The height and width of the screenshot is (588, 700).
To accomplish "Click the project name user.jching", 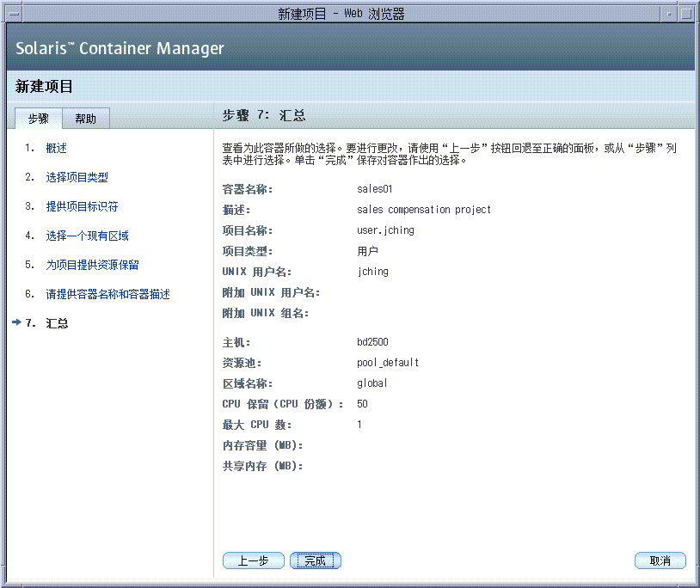I will coord(385,230).
